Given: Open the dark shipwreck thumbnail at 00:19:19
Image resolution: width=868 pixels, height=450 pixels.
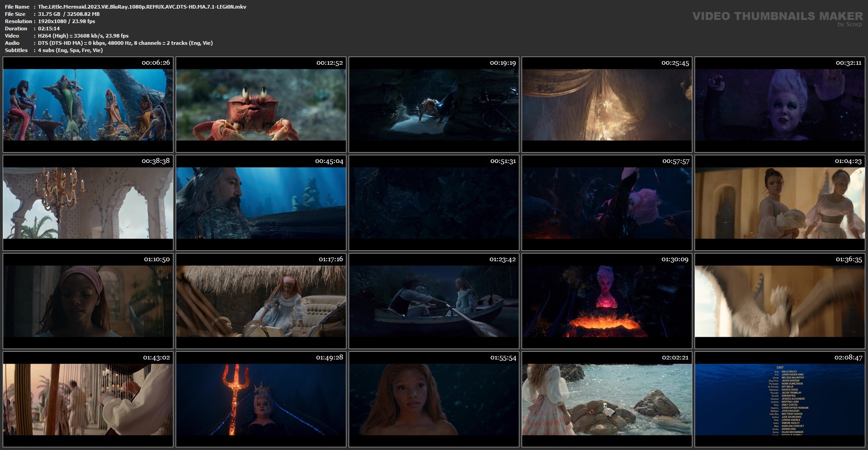Looking at the screenshot, I should [x=434, y=105].
